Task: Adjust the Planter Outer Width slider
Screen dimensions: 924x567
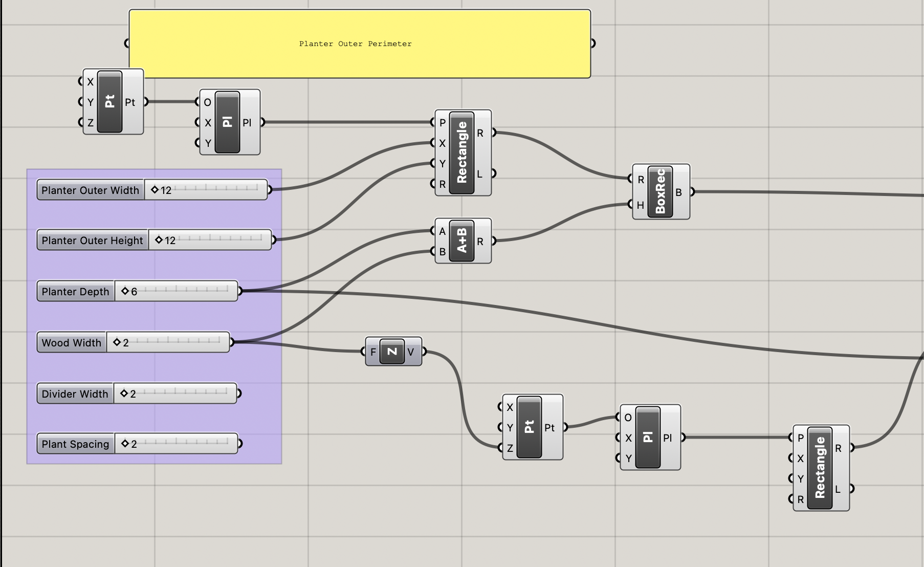Action: [x=206, y=190]
